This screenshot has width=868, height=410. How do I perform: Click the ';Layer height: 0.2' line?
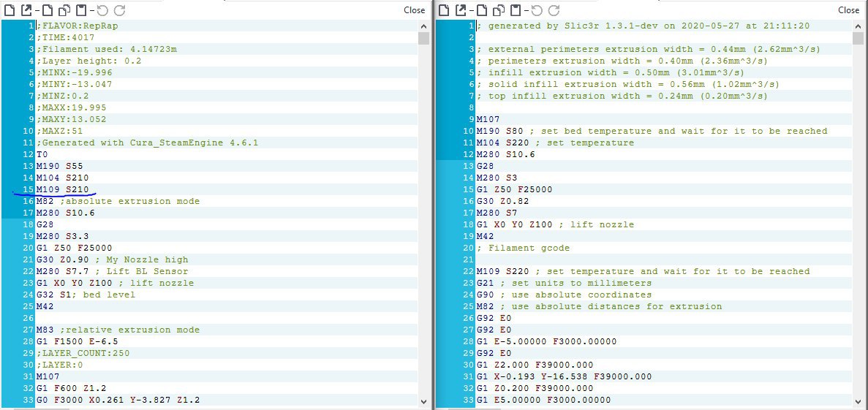click(89, 61)
